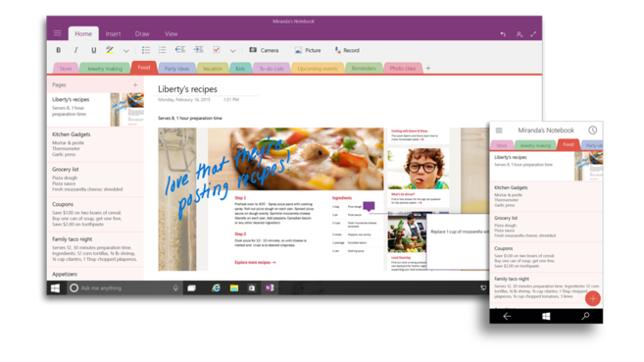Viewport: 644px width, 362px height.
Task: Add a new section with plus icon
Action: click(x=428, y=69)
